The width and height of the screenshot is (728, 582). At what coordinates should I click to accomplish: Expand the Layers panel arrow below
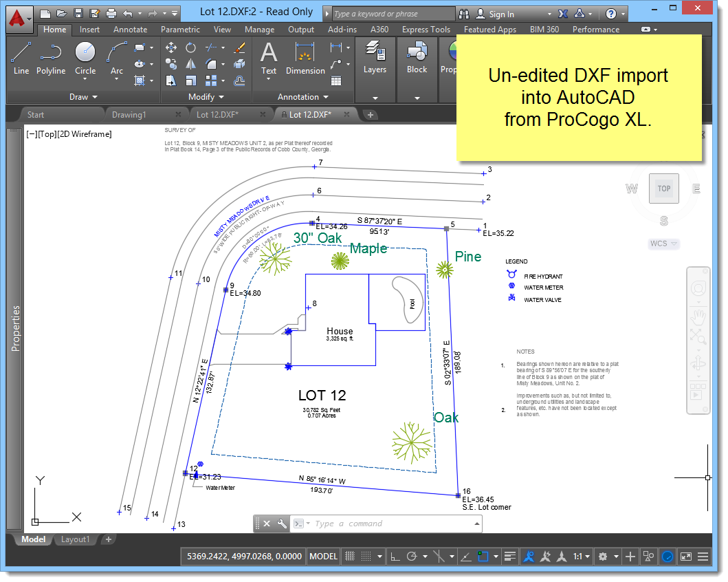tap(375, 98)
